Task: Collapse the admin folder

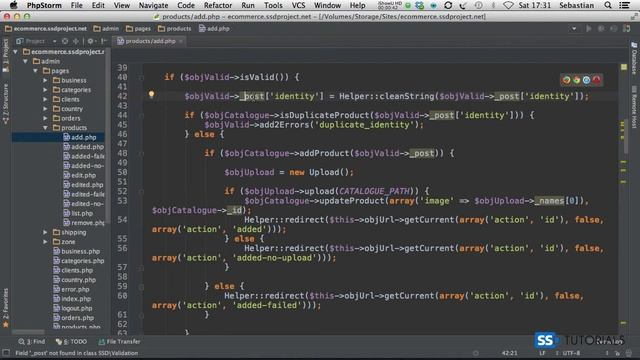Action: (x=25, y=61)
